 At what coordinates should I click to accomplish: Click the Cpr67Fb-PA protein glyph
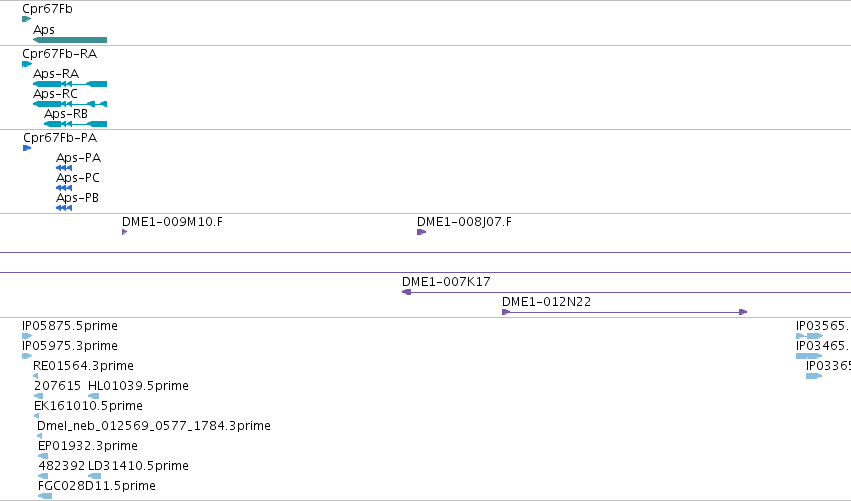click(27, 148)
